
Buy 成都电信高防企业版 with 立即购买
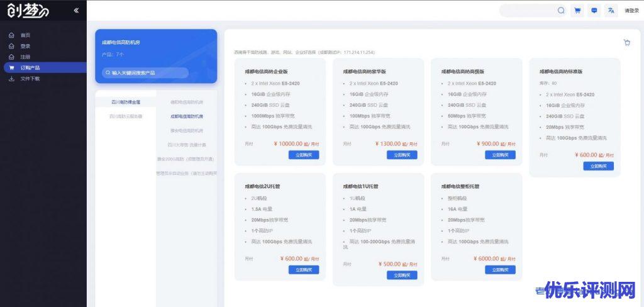(304, 155)
